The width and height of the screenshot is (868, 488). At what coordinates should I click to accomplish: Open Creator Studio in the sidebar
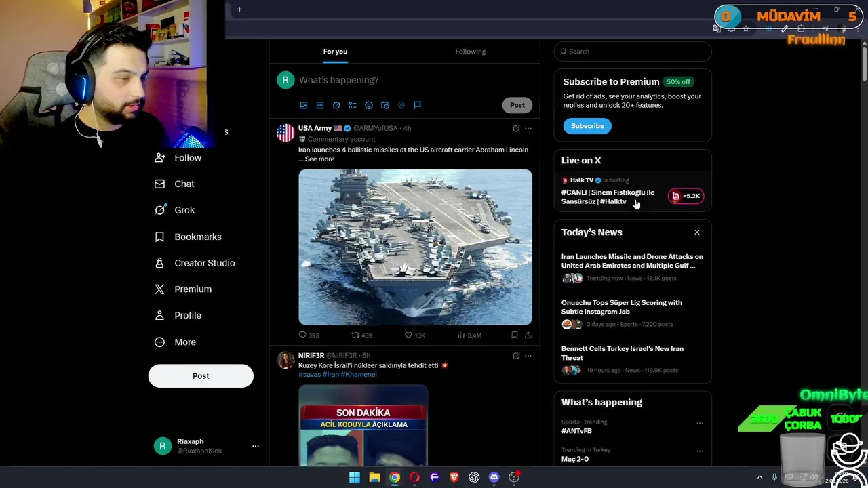coord(195,263)
